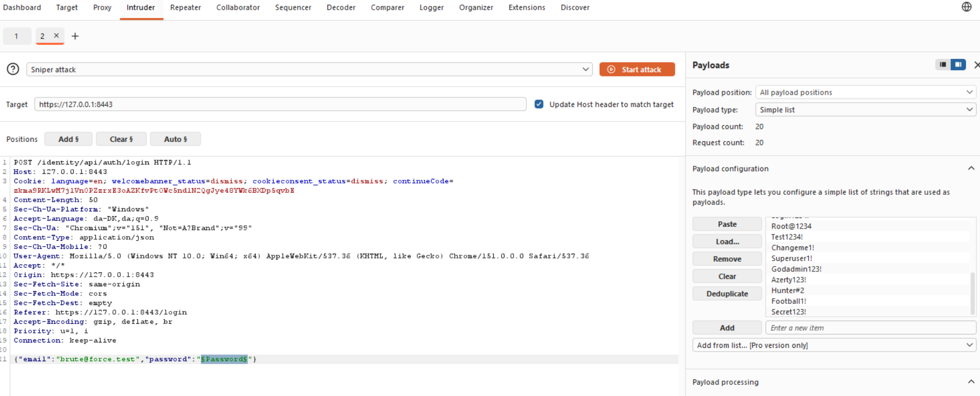
Task: Click the Add new item button
Action: [727, 328]
